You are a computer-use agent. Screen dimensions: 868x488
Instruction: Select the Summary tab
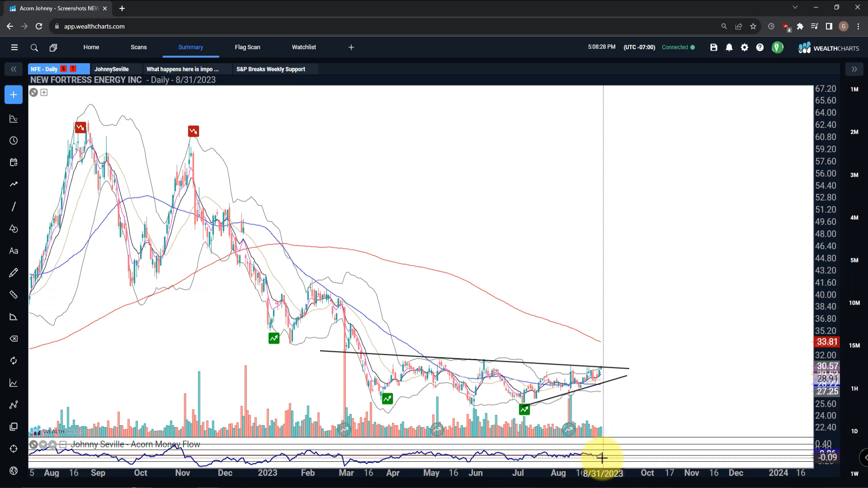[191, 47]
